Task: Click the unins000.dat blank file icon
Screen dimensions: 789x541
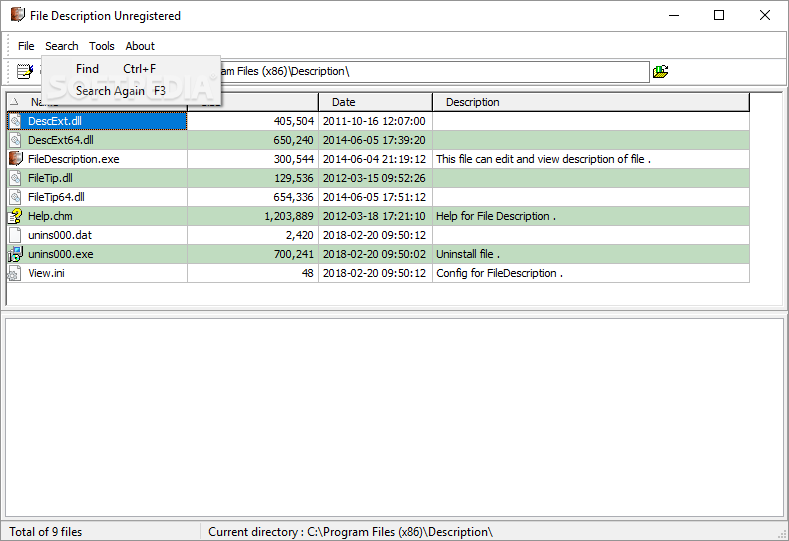Action: 16,235
